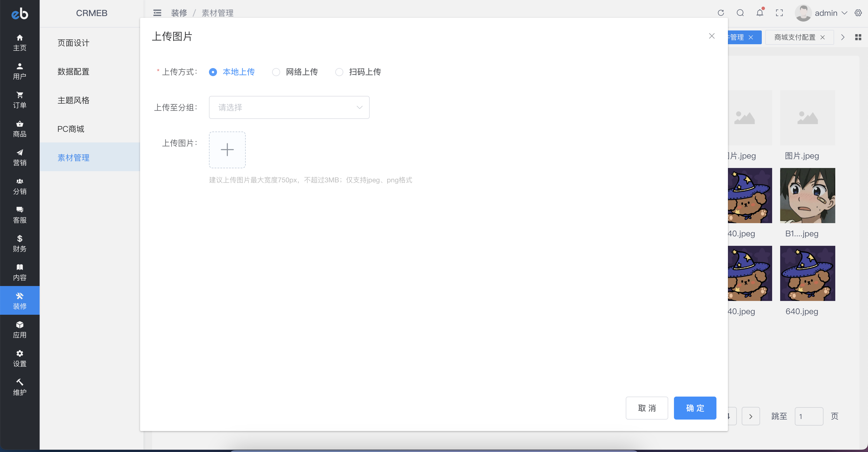The image size is (868, 452).
Task: Switch to the 商城支付配置 tab
Action: click(x=794, y=37)
